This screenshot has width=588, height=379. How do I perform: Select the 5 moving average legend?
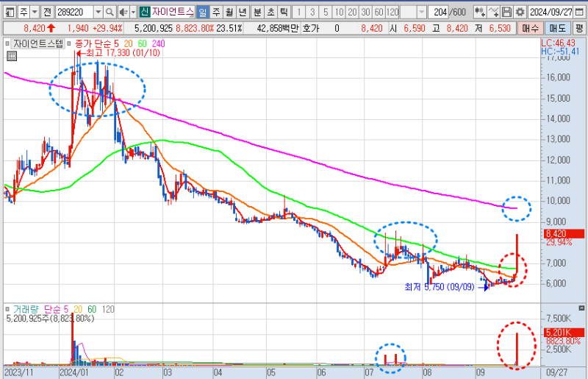tap(117, 43)
